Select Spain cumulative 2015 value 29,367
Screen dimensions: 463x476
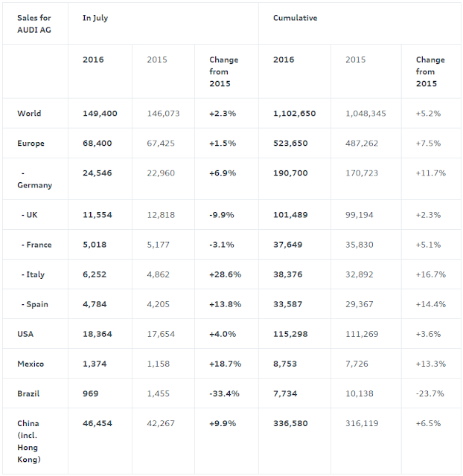[359, 304]
